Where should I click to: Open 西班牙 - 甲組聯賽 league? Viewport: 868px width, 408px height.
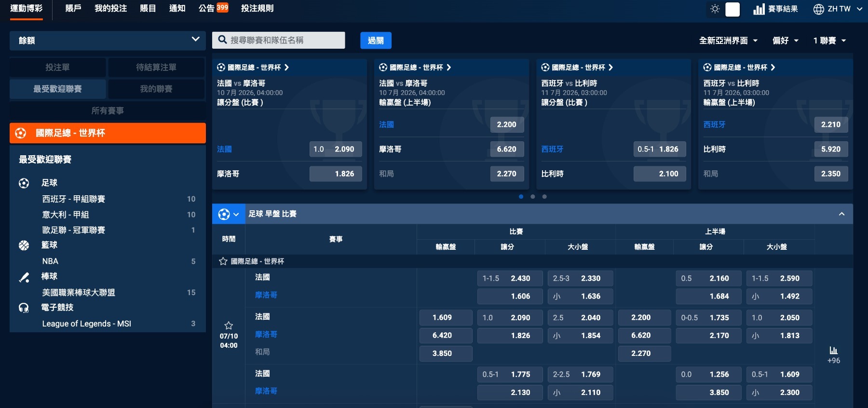[73, 199]
